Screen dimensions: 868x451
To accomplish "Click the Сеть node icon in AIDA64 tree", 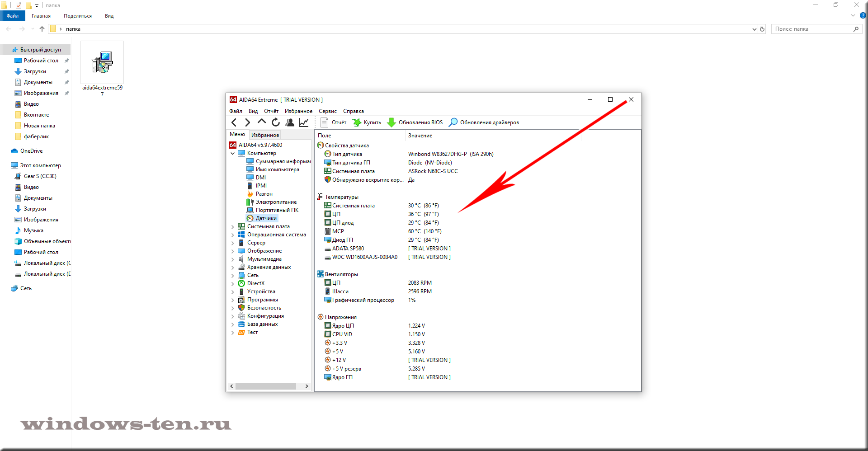I will 241,275.
